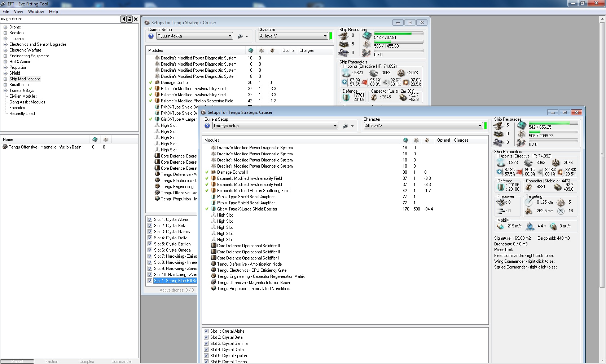
Task: Open the Help menu
Action: [53, 12]
